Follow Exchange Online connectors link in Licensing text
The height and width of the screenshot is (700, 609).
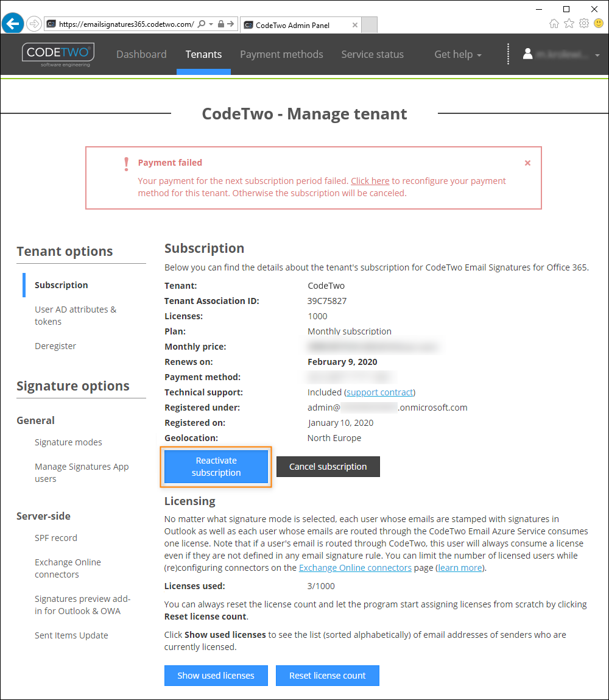[355, 568]
